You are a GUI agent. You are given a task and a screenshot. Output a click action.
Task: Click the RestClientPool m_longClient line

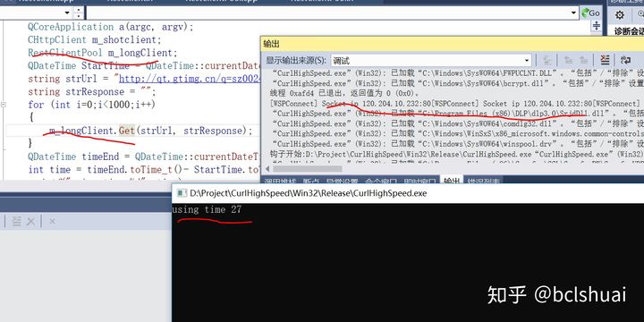(103, 53)
